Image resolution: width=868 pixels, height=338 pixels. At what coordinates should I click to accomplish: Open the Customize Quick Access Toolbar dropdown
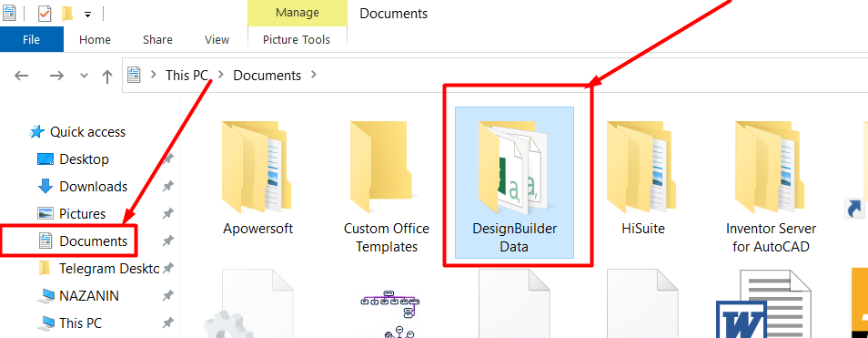pyautogui.click(x=87, y=15)
